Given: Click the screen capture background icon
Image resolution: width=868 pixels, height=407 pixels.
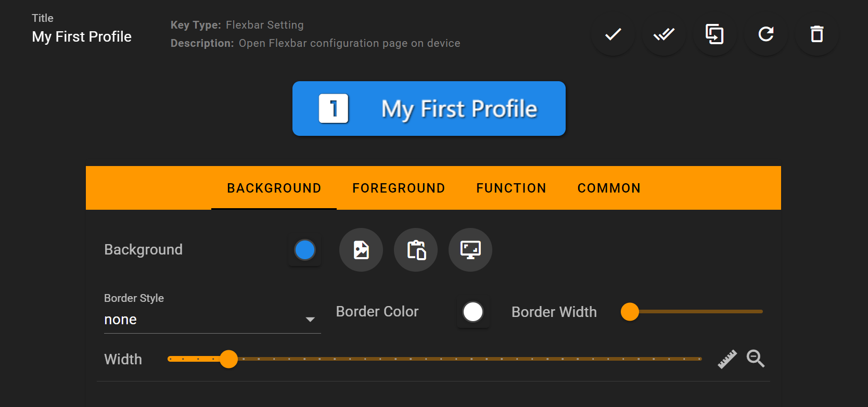Looking at the screenshot, I should coord(470,250).
